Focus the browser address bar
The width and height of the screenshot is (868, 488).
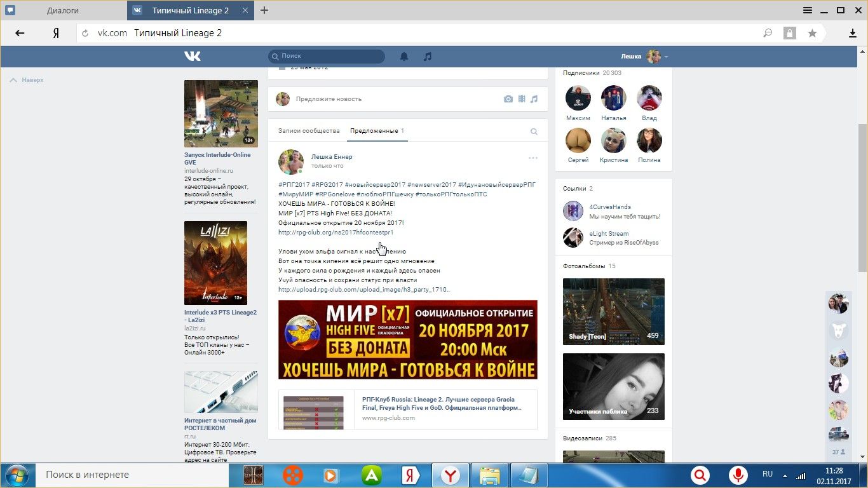[419, 33]
